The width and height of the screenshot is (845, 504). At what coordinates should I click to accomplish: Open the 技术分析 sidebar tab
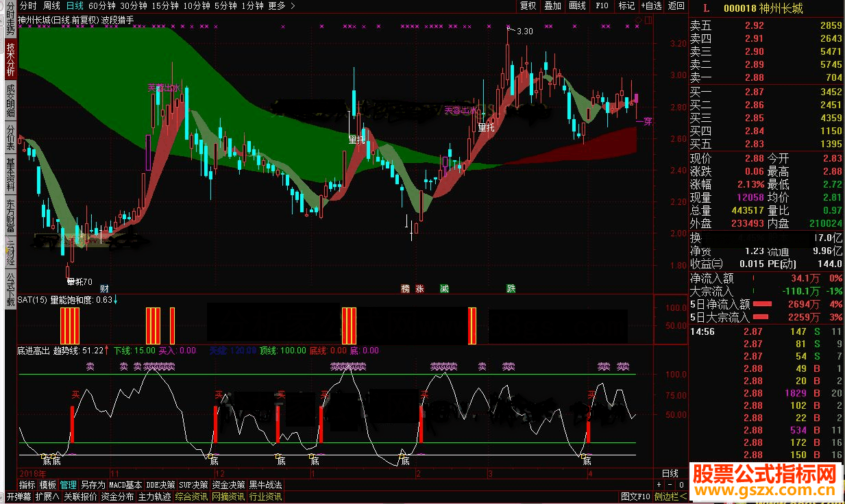[10, 58]
